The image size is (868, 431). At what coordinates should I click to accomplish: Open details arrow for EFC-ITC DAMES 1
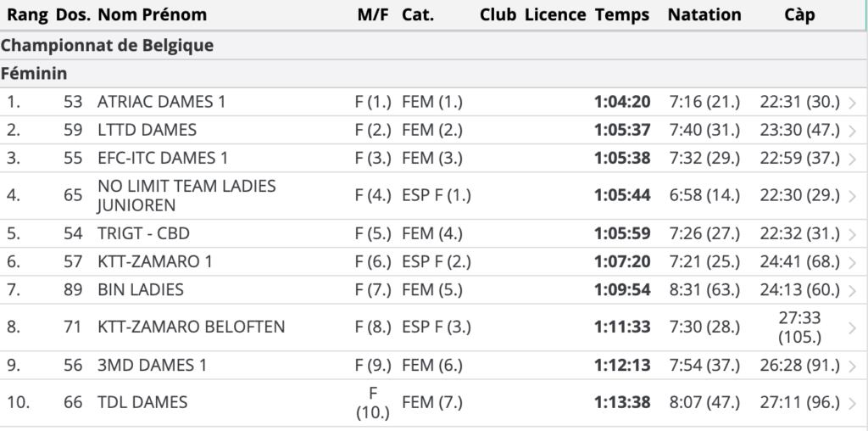(x=853, y=159)
